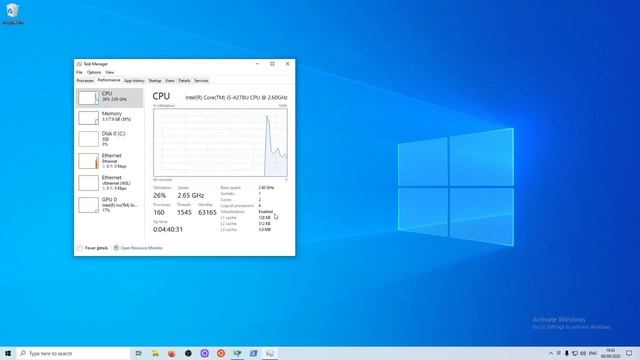Minimize the Task Manager window

258,64
